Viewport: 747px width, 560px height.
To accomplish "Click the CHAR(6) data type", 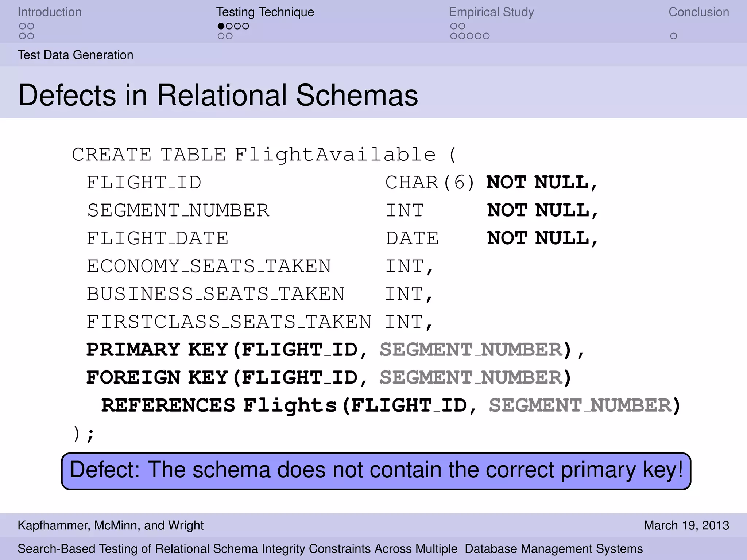I will click(430, 183).
